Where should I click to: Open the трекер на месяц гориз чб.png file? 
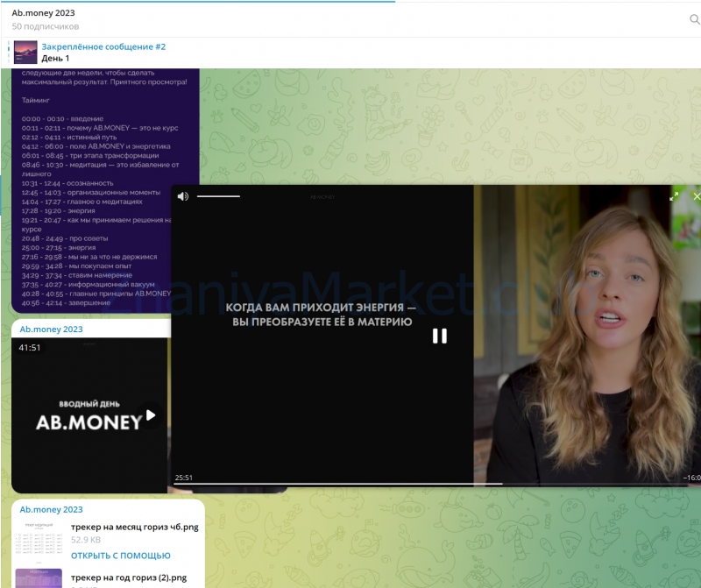click(134, 528)
